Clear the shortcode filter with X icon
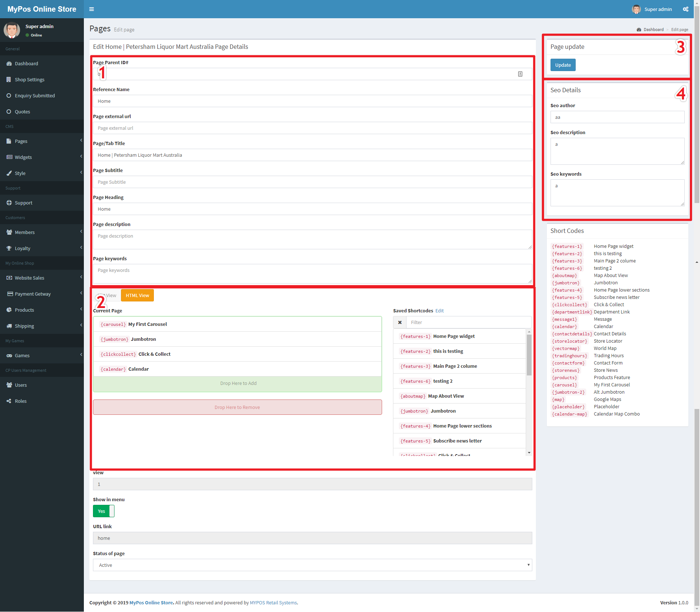The width and height of the screenshot is (700, 612). [400, 322]
